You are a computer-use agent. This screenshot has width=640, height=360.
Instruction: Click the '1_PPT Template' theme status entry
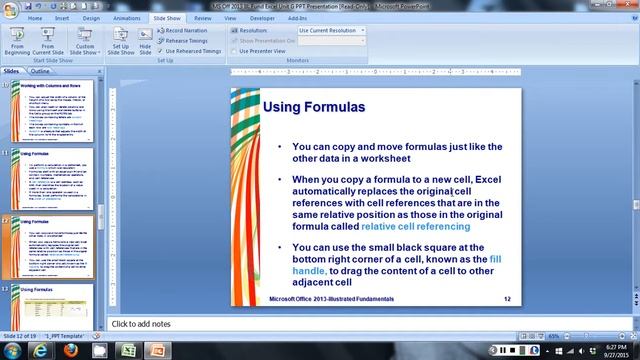(x=64, y=336)
